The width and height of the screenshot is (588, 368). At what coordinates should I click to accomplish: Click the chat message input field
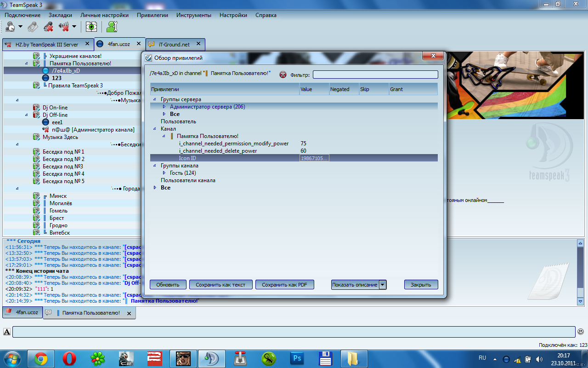tap(294, 332)
